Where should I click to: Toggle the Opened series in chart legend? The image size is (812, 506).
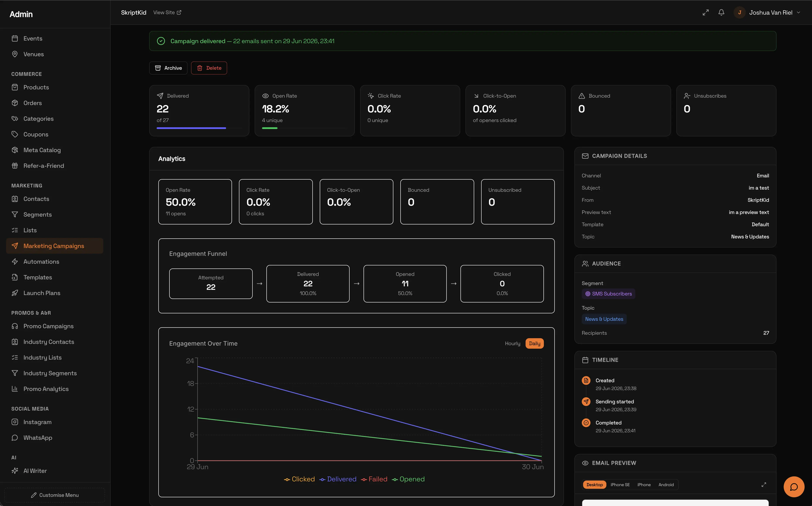[x=408, y=479]
